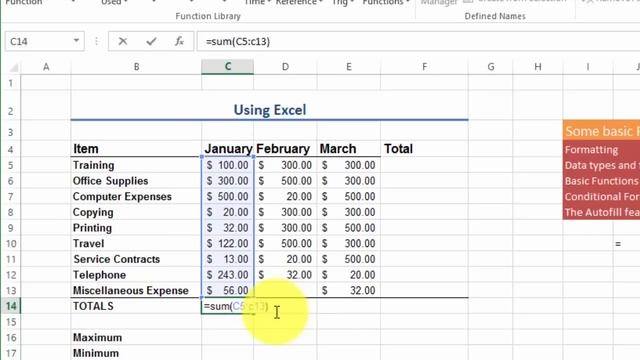Image resolution: width=640 pixels, height=360 pixels.
Task: Click the 'Total' header cell
Action: [424, 149]
